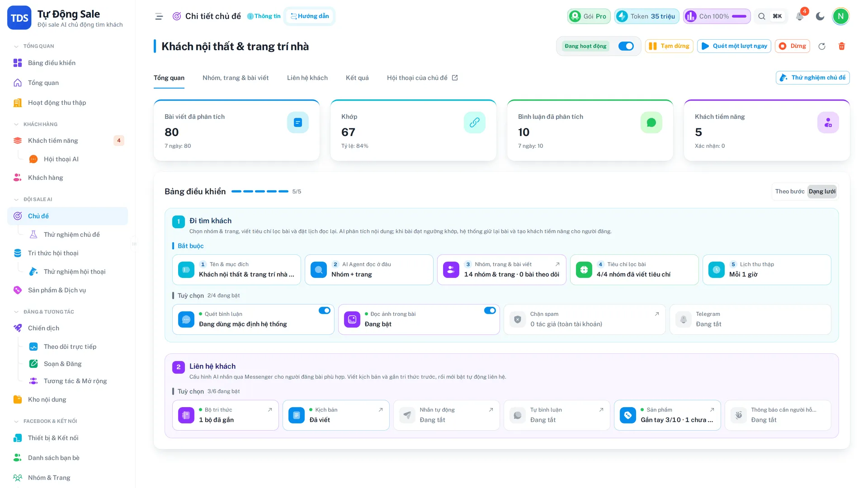Click Quét một lượt ngay button
This screenshot has width=868, height=488.
point(734,46)
